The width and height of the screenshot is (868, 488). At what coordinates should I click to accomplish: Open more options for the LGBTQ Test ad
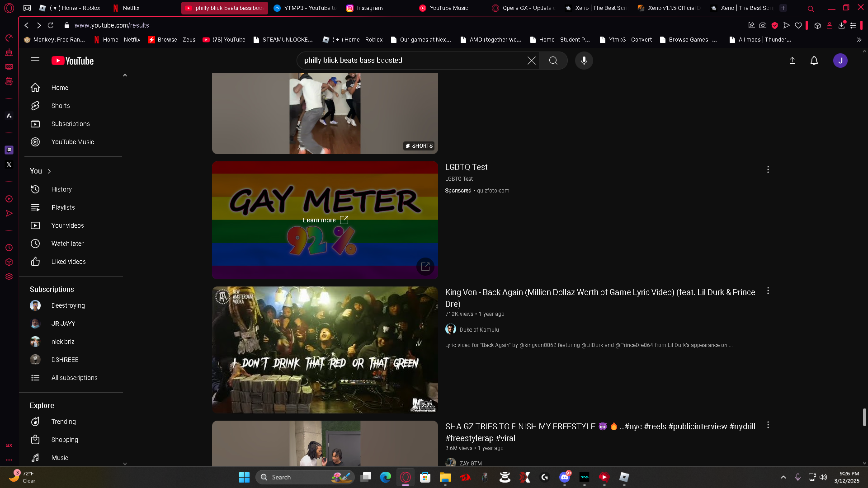click(768, 169)
